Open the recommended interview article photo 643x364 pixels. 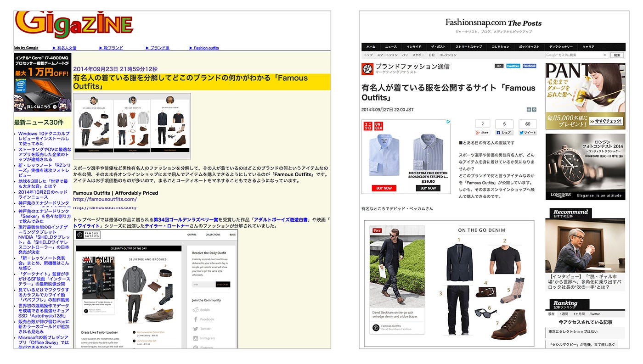[x=585, y=245]
